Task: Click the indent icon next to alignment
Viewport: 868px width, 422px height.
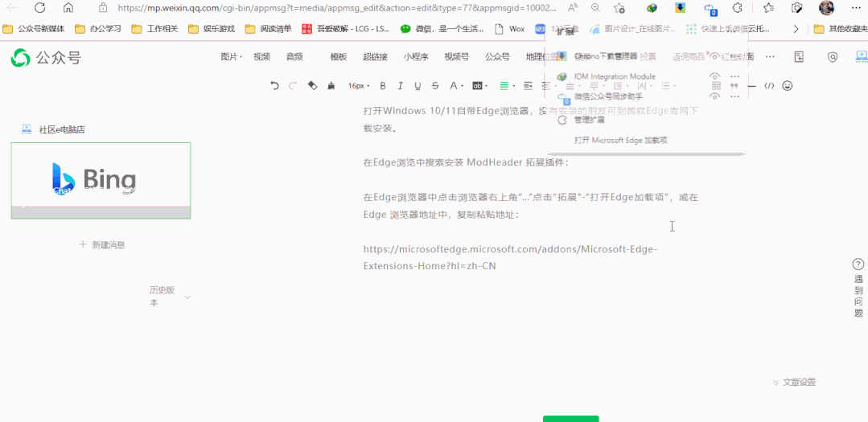Action: pos(528,86)
